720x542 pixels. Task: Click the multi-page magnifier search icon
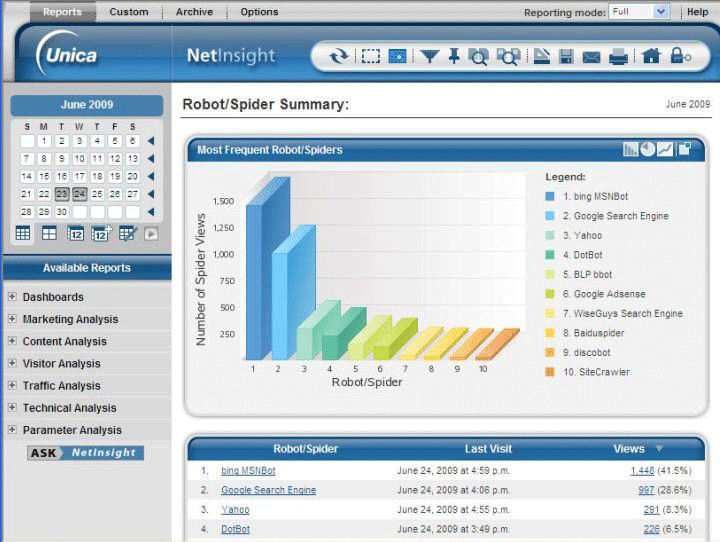(508, 57)
